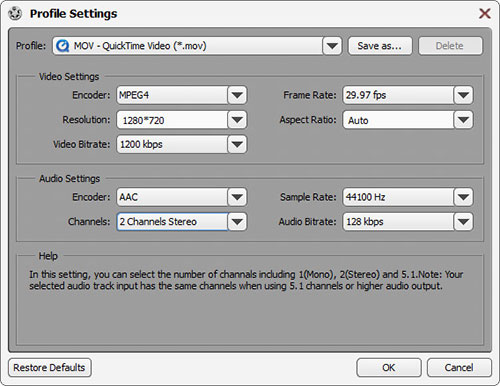Expand the Audio Bitrate dropdown arrow

pyautogui.click(x=463, y=222)
